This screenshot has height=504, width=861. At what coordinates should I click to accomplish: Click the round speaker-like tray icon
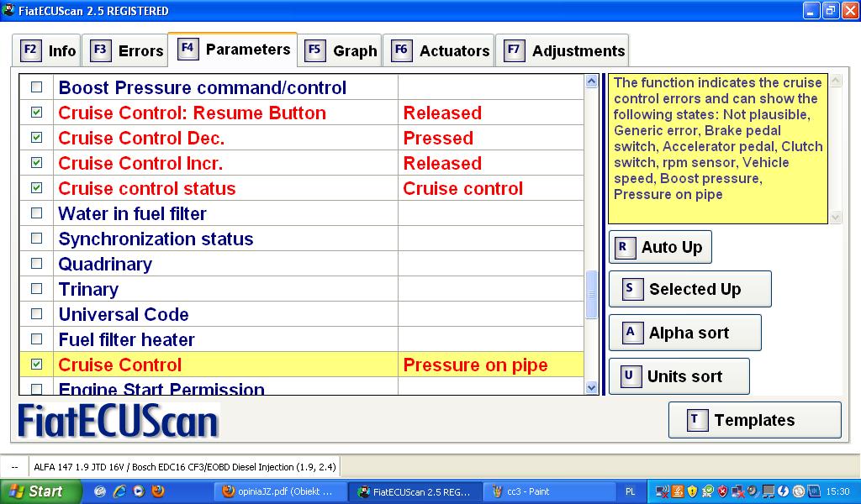click(752, 491)
